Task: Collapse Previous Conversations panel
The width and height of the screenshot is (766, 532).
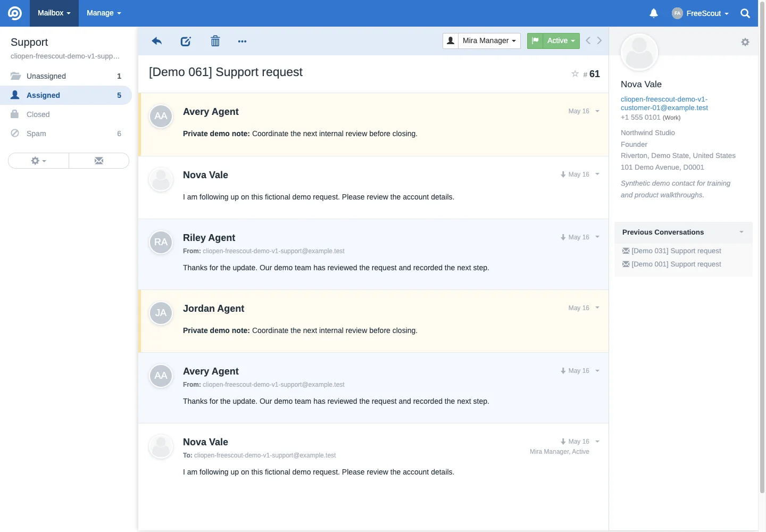Action: coord(742,232)
